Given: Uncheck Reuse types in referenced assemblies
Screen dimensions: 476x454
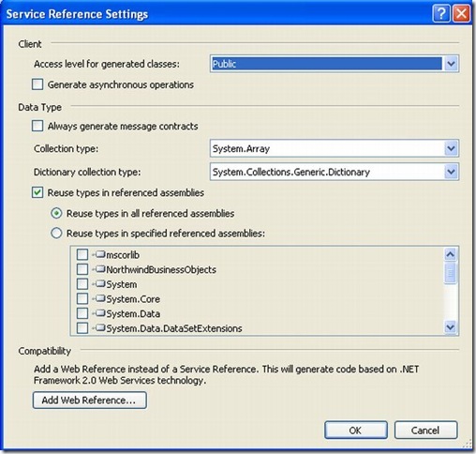Looking at the screenshot, I should 37,192.
